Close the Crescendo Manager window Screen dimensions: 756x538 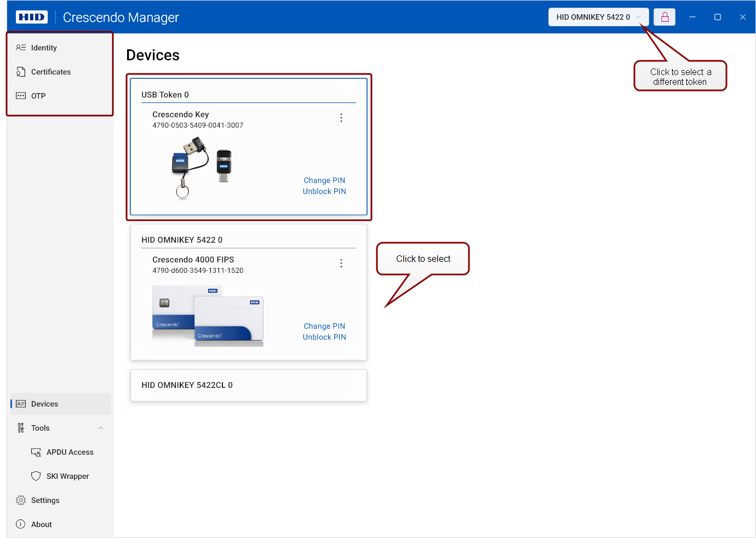743,17
